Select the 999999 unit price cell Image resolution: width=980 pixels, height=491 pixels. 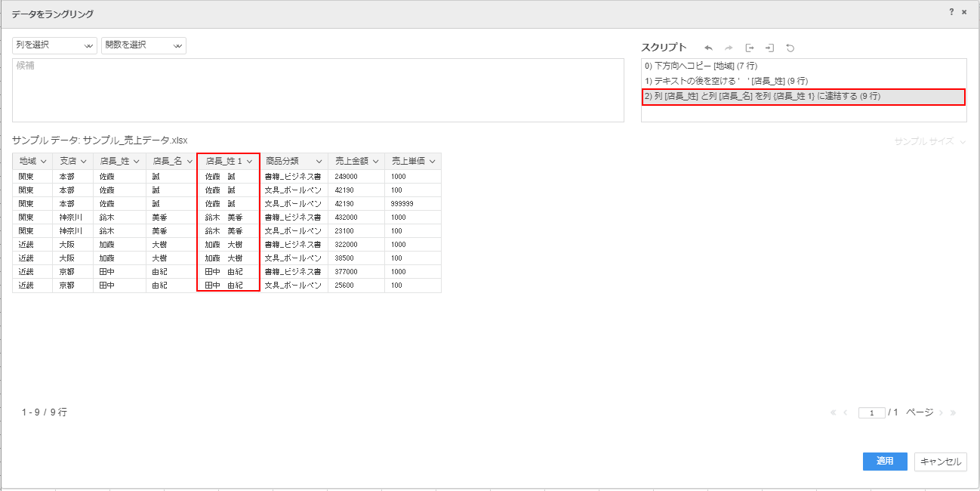(413, 203)
